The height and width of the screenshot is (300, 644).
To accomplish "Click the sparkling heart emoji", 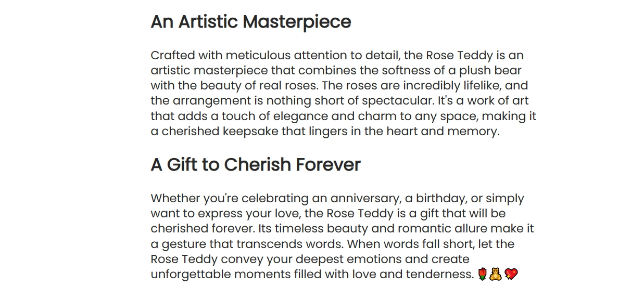I will pyautogui.click(x=511, y=274).
